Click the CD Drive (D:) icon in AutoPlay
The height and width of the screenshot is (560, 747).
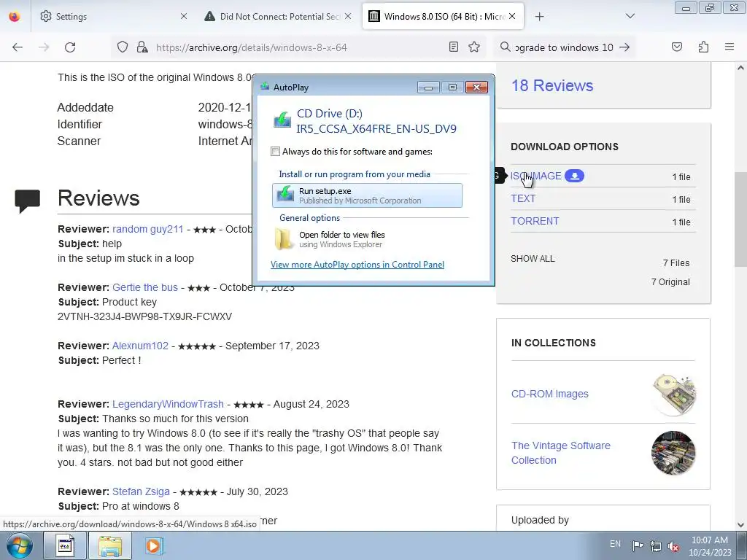coord(282,119)
